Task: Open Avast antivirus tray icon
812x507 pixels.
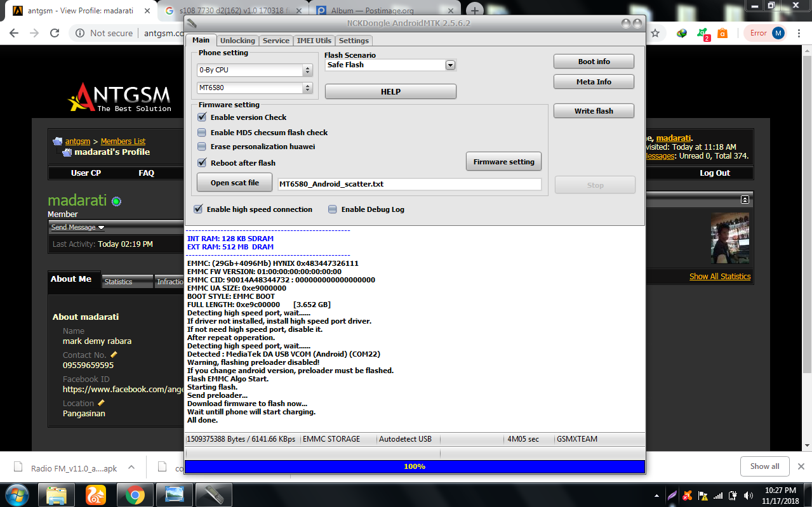Action: pos(688,496)
